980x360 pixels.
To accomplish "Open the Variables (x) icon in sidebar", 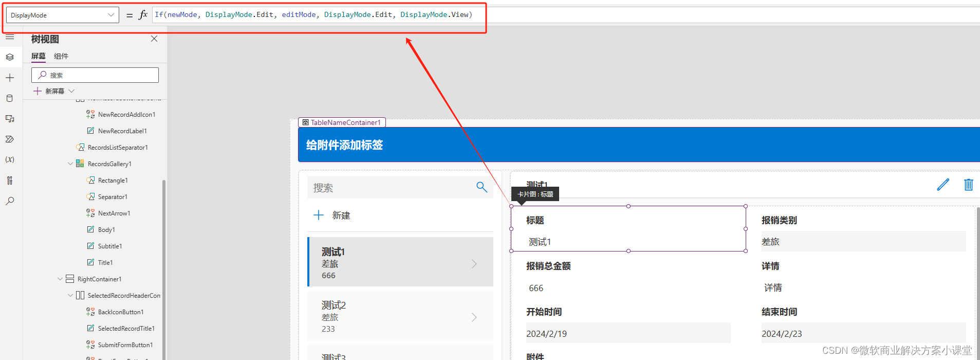I will (10, 159).
